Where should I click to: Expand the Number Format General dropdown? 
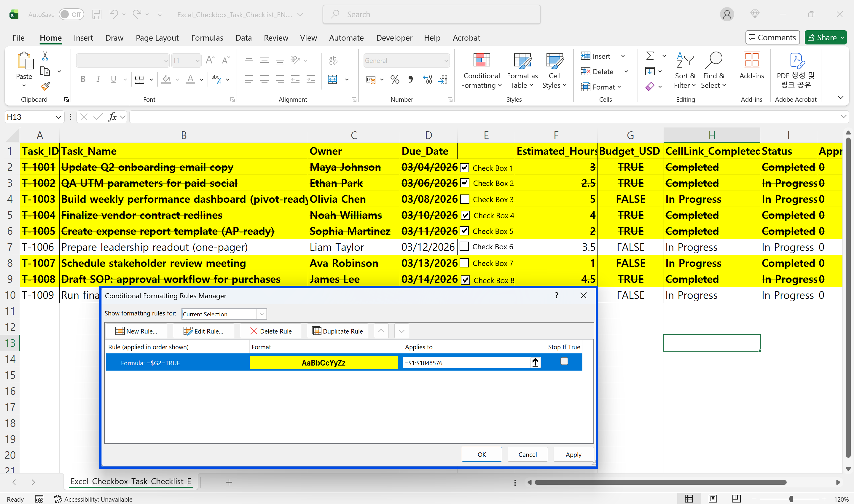[x=446, y=61]
